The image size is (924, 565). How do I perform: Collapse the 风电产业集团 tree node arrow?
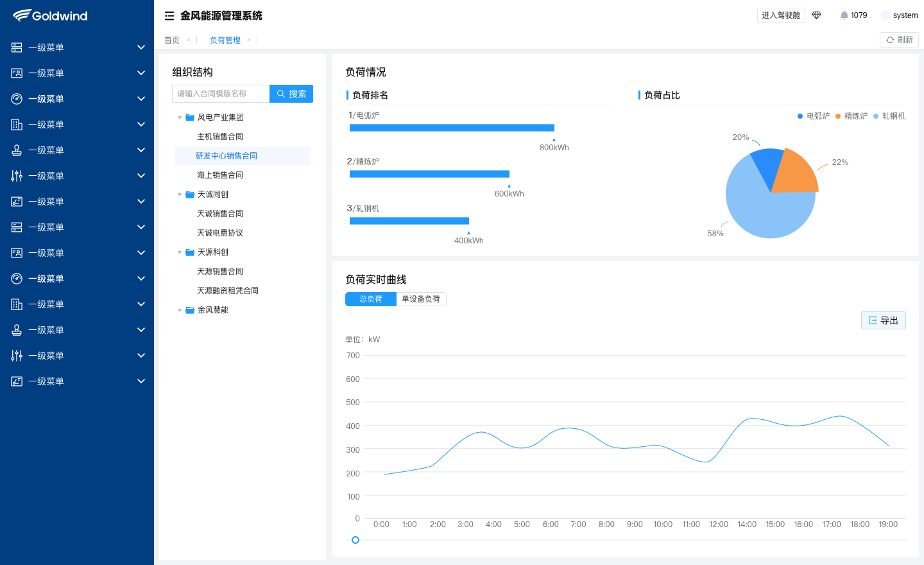coord(180,117)
